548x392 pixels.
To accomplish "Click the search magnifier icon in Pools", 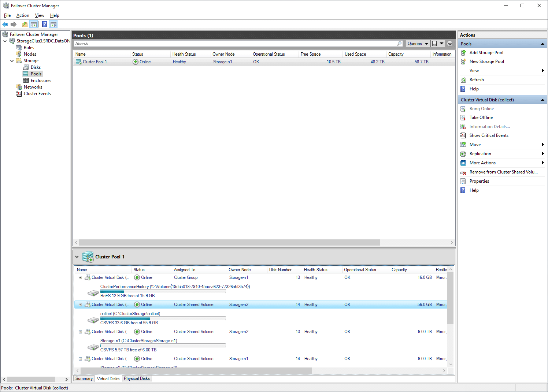I will click(x=399, y=44).
